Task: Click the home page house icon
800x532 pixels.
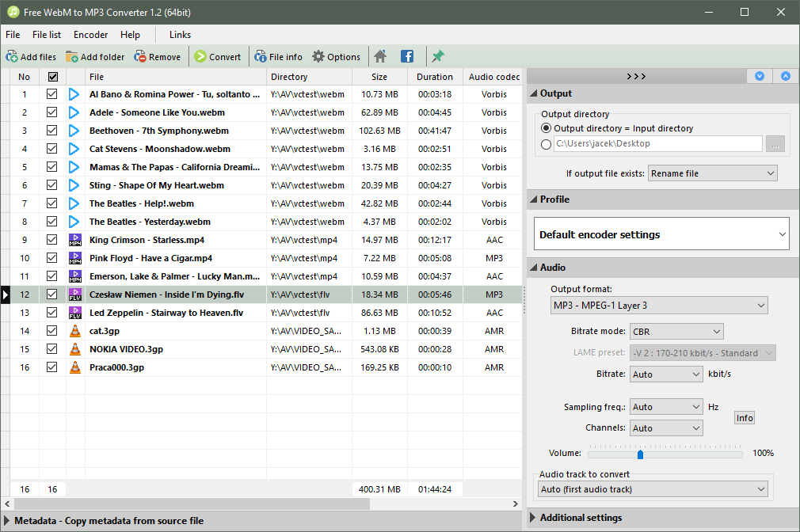Action: point(380,57)
